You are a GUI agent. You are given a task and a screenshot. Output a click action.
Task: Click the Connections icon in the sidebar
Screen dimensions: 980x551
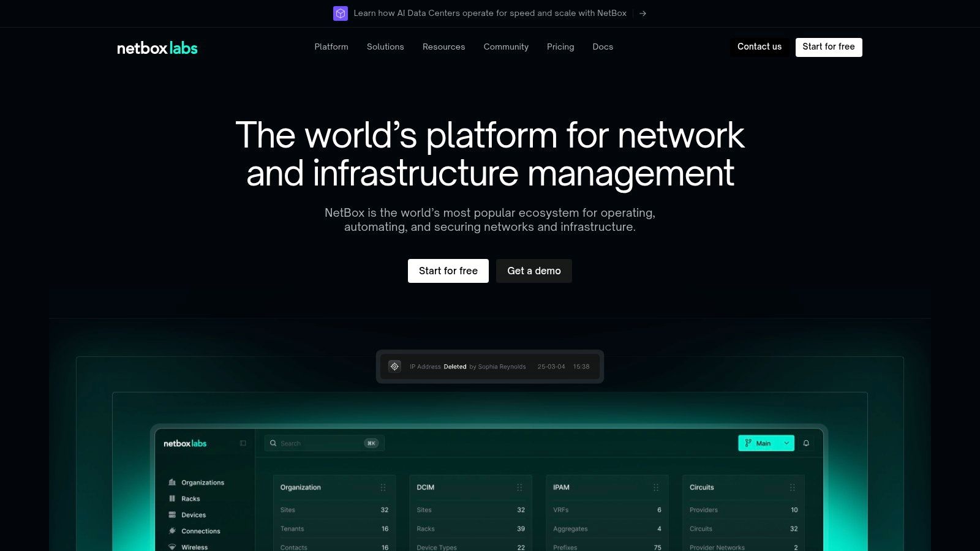(x=172, y=531)
